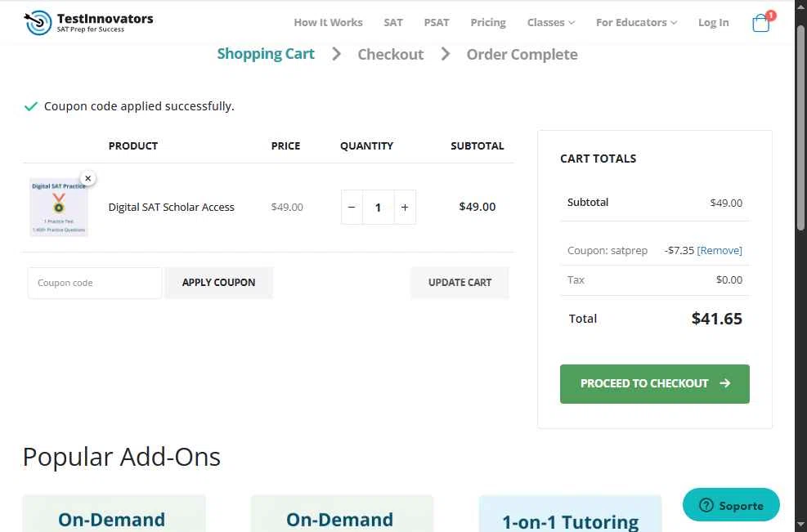The height and width of the screenshot is (532, 807).
Task: Proceed to Checkout
Action: (x=655, y=384)
